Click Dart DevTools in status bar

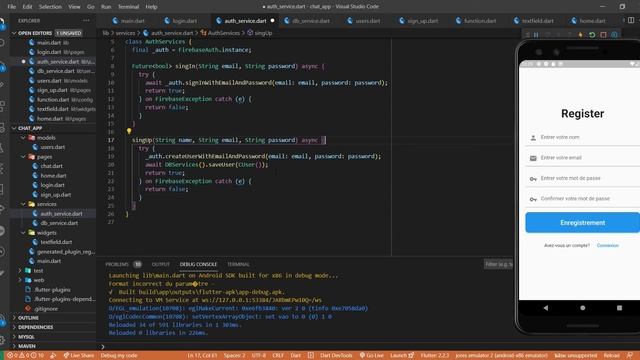(336, 356)
